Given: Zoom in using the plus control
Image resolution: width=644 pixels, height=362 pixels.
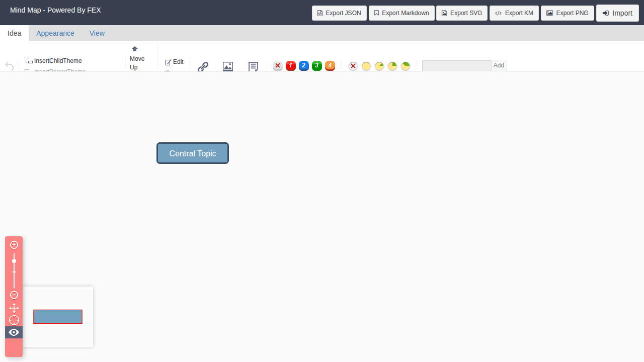Looking at the screenshot, I should [x=14, y=245].
